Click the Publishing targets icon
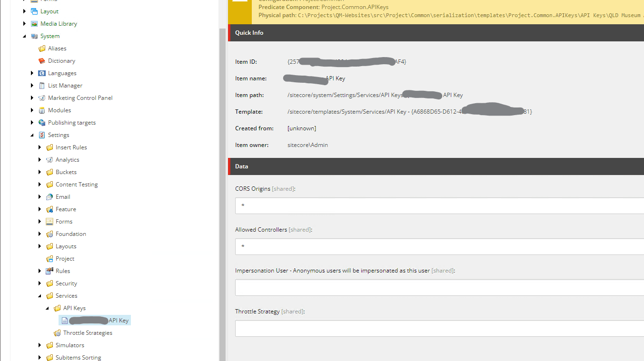This screenshot has height=361, width=644. coord(42,123)
